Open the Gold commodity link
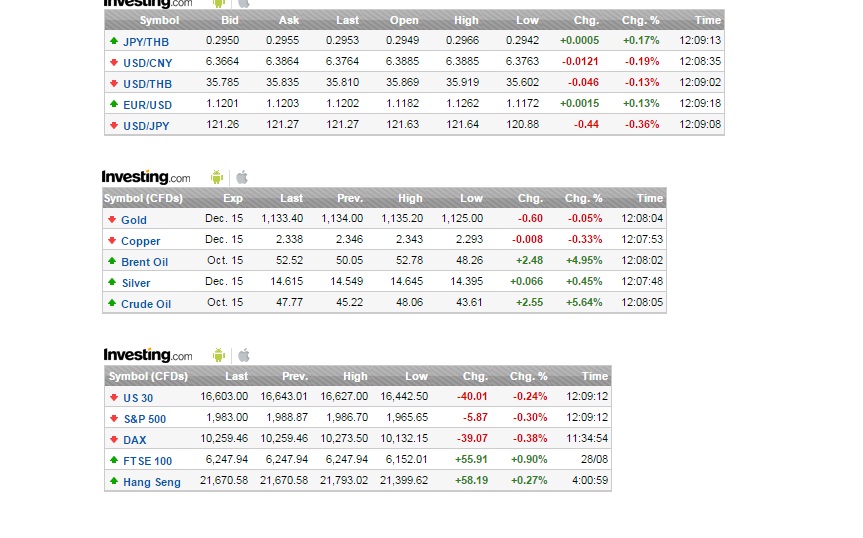 (134, 220)
